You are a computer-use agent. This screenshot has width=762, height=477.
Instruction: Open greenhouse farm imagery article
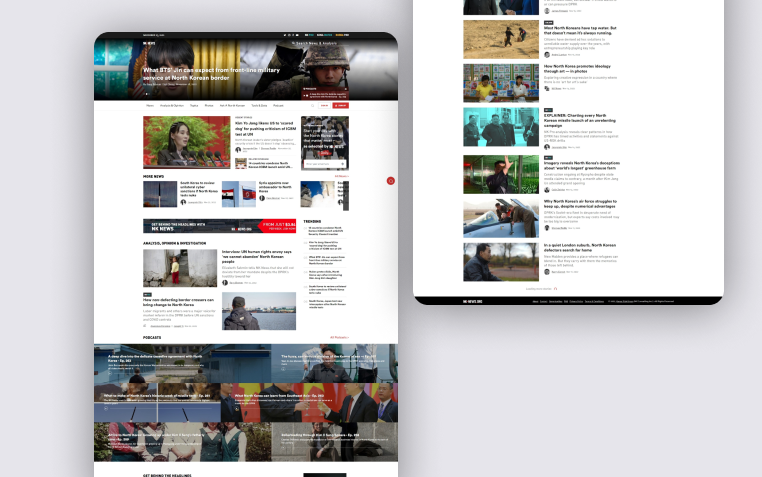[582, 165]
